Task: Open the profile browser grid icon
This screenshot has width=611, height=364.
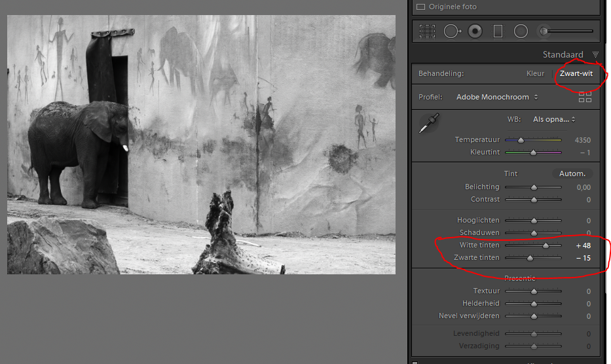Action: pyautogui.click(x=585, y=97)
